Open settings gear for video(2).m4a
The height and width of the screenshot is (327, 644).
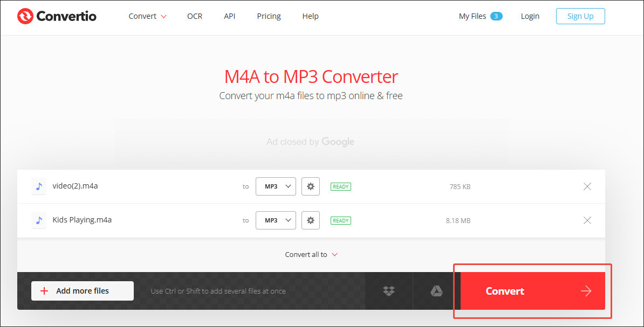311,186
